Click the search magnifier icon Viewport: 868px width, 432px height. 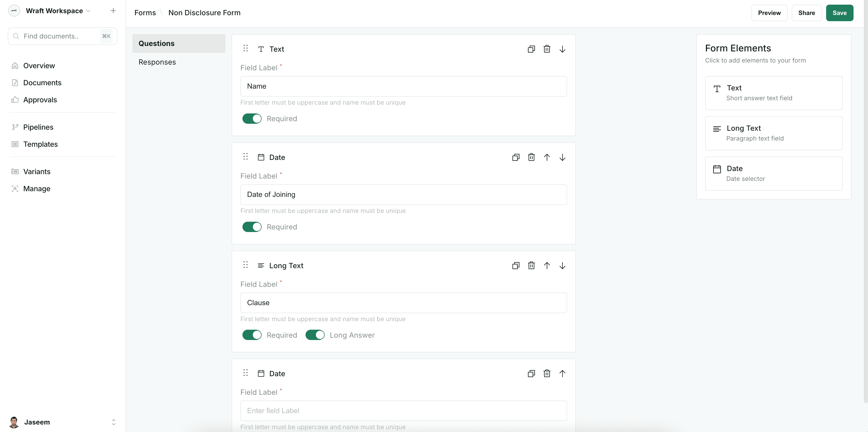click(16, 36)
